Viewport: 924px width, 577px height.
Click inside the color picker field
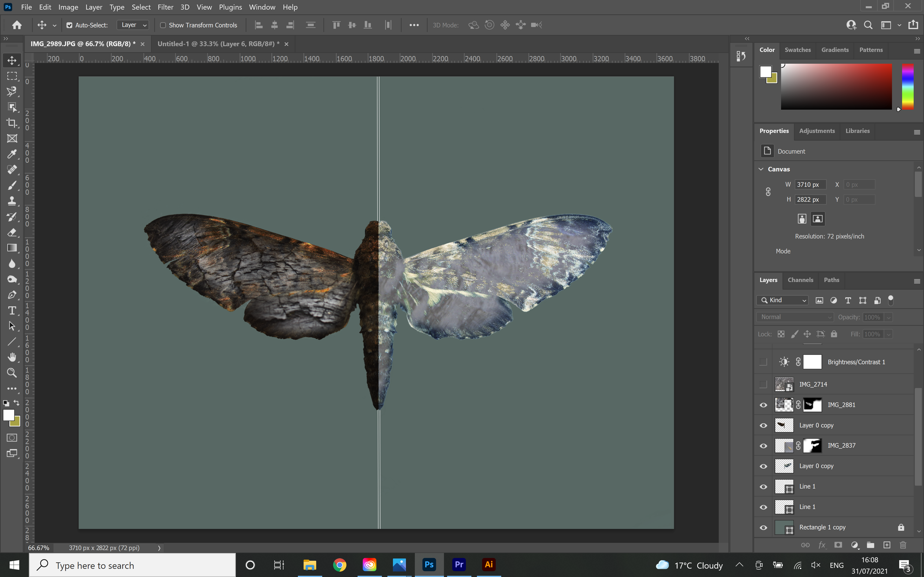click(836, 87)
